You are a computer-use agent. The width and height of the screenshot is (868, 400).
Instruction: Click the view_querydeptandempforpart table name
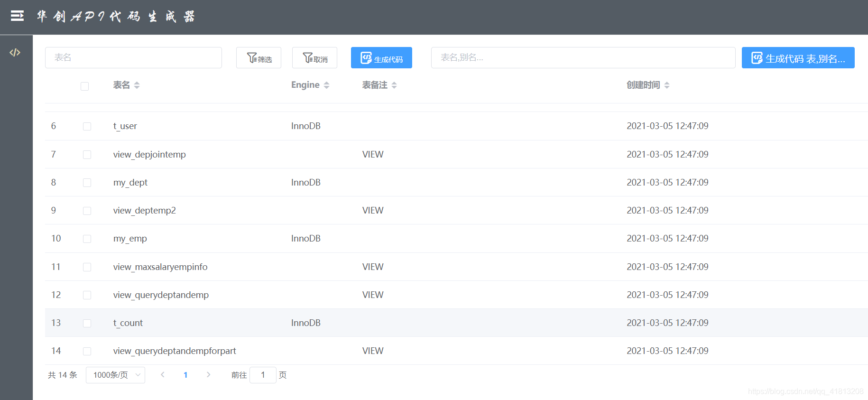coord(175,351)
